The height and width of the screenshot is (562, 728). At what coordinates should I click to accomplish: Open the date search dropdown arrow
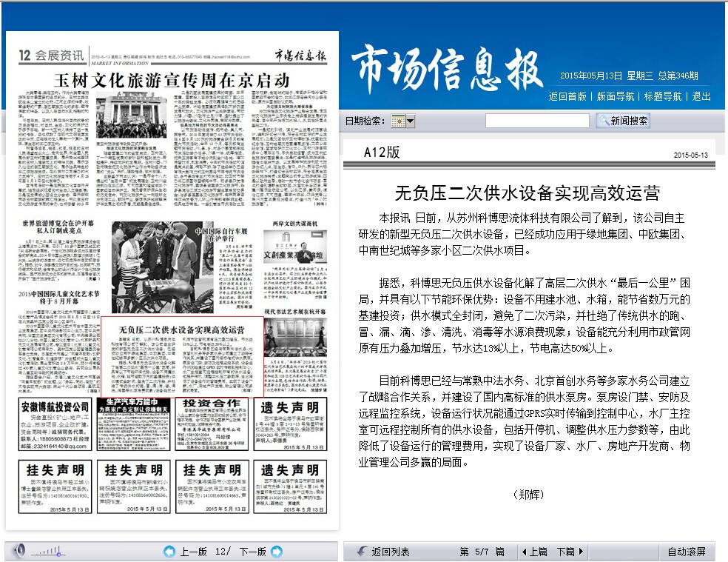pos(411,121)
